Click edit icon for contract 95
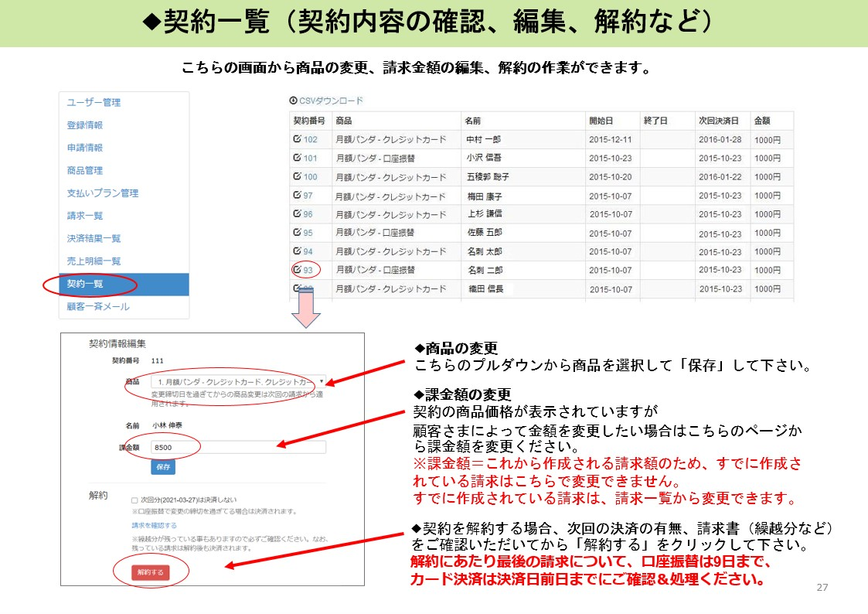 click(297, 233)
